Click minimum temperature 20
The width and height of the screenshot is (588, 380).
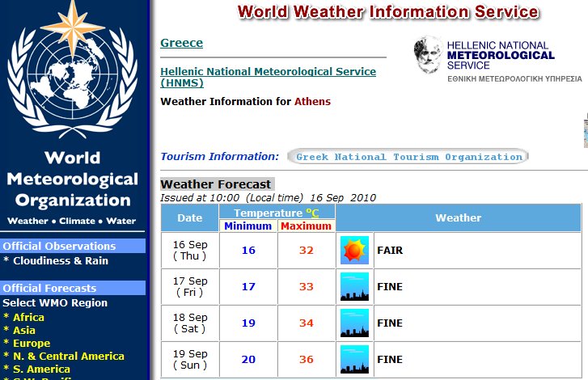(x=248, y=360)
